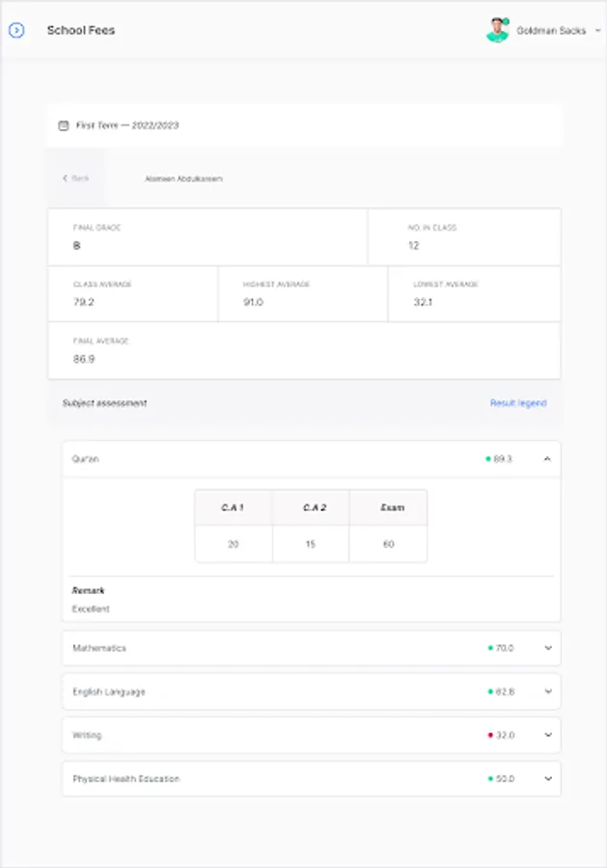Collapse the Qur'an subject section
This screenshot has width=607, height=868.
pos(547,459)
